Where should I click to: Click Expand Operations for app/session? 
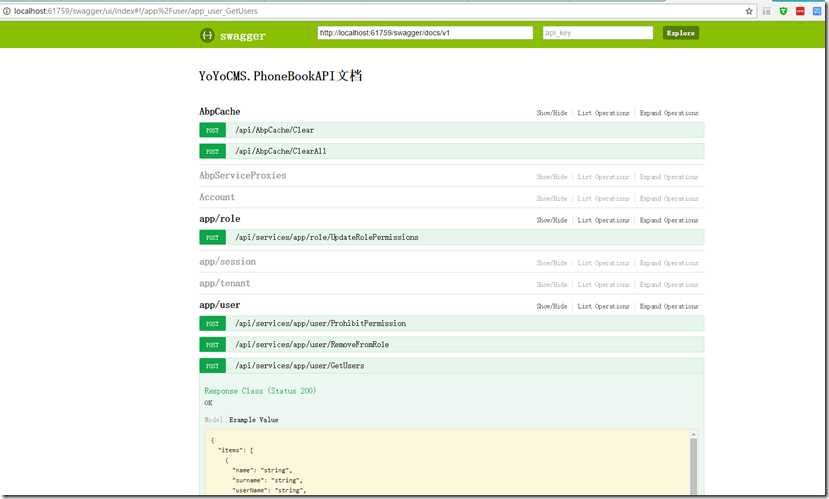click(x=669, y=263)
